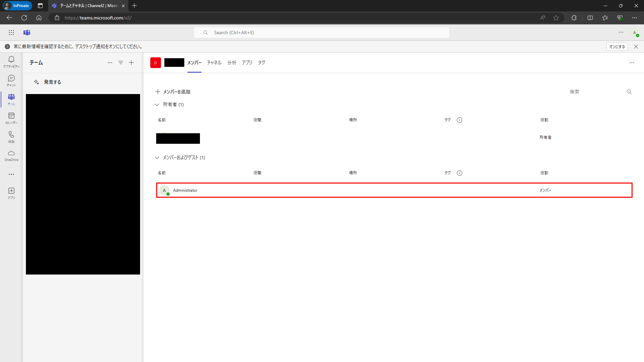644x362 pixels.
Task: Open the Calls (通話) sidebar icon
Action: coord(11,137)
